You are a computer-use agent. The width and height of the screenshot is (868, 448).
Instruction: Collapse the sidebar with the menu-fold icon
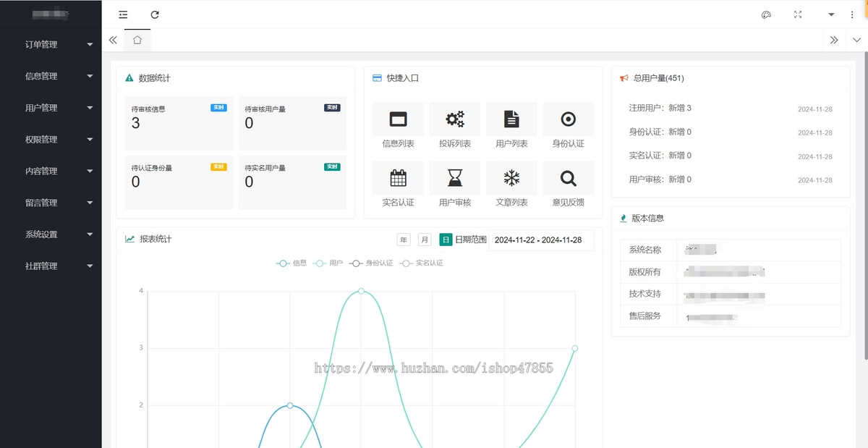tap(123, 14)
